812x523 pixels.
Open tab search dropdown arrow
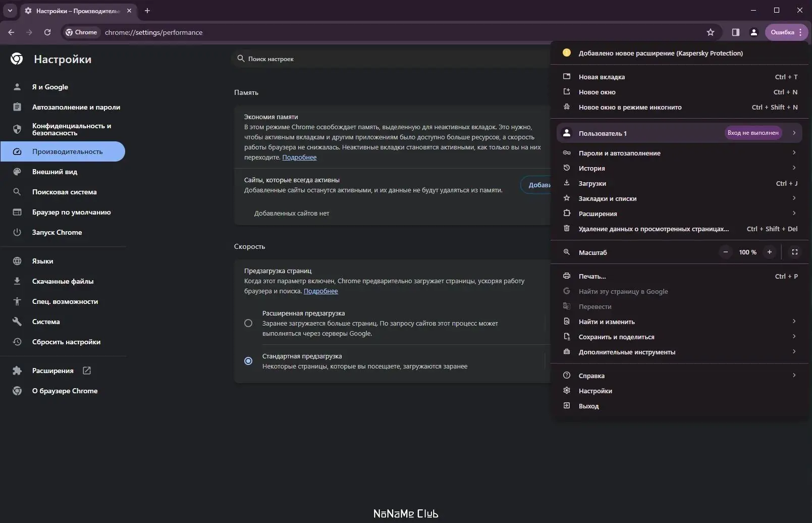[10, 11]
